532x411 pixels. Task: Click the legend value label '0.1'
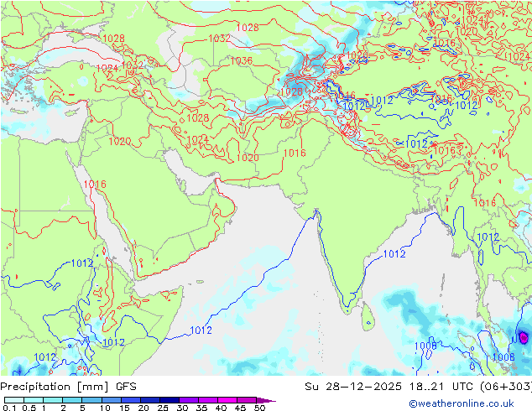click(9, 408)
